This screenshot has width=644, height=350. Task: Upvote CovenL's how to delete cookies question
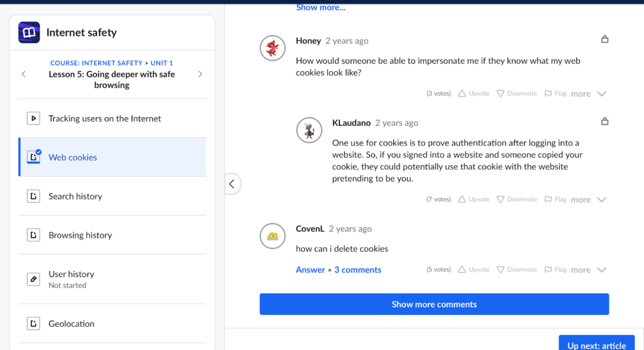(x=473, y=269)
